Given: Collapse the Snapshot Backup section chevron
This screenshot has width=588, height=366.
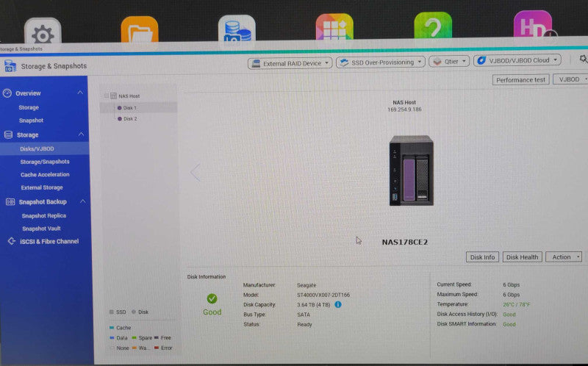Looking at the screenshot, I should tap(82, 201).
